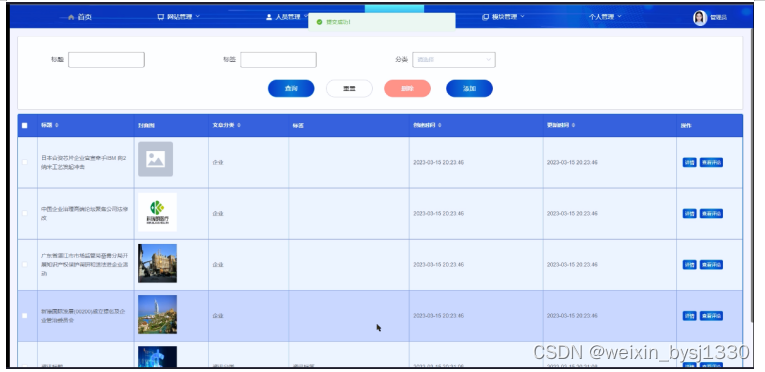Expand the 个人管理 menu chevron

coord(620,17)
